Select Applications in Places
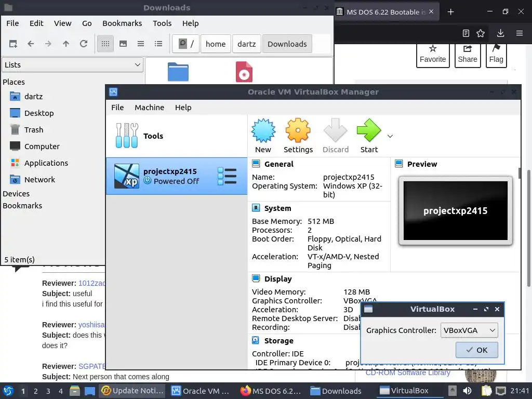This screenshot has width=532, height=399. coord(39,163)
